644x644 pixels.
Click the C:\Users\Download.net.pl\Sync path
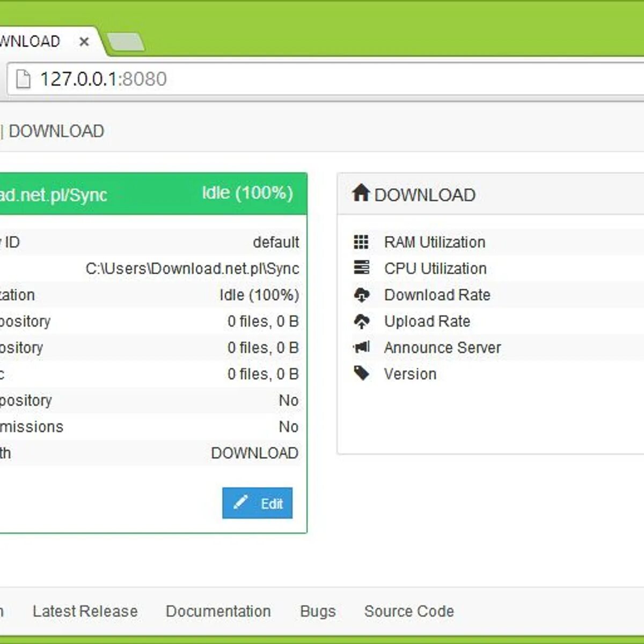point(192,268)
